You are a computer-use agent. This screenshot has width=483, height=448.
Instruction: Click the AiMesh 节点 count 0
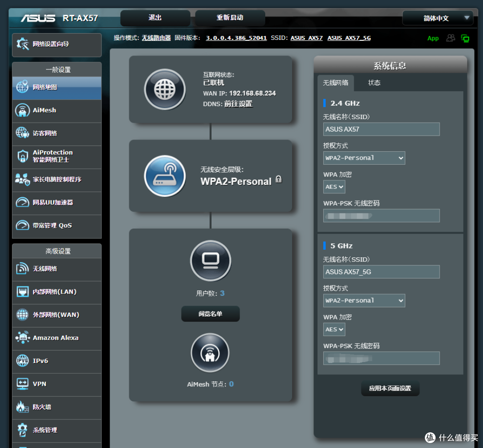pos(231,384)
